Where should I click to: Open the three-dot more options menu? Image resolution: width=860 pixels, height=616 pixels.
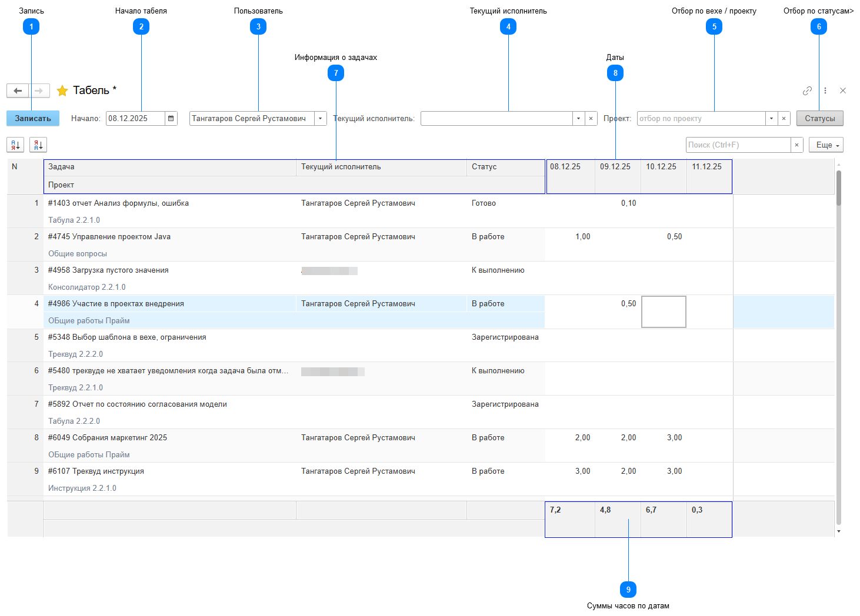pos(825,91)
